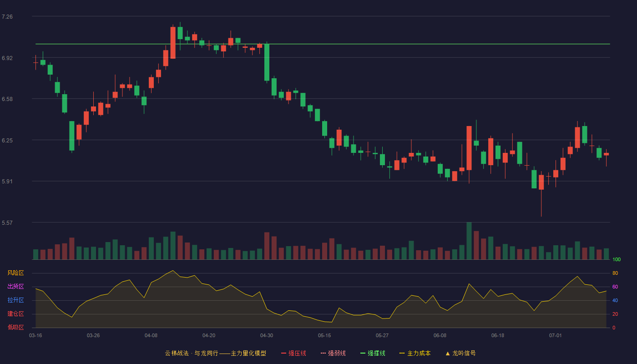Click the 100 indicator scale label
Viewport: 637px width, 364px height.
point(617,259)
